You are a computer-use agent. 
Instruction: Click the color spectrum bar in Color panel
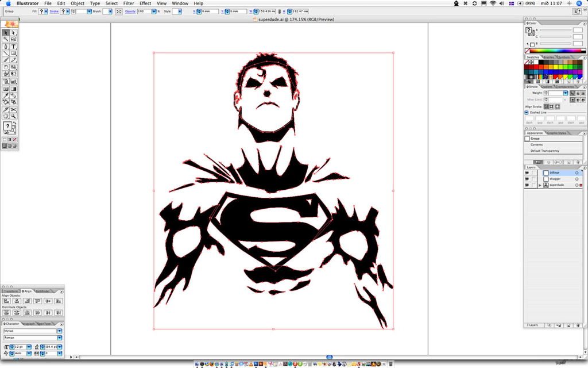tap(555, 51)
